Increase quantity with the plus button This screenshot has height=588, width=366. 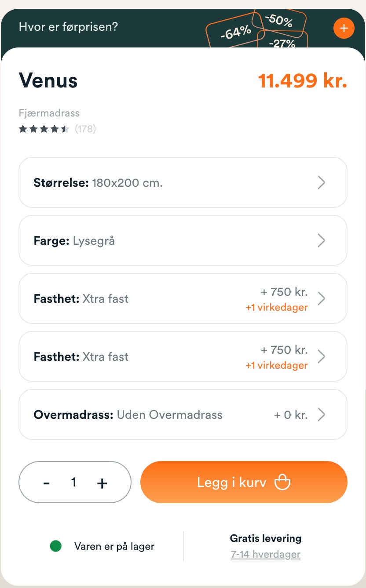click(102, 483)
